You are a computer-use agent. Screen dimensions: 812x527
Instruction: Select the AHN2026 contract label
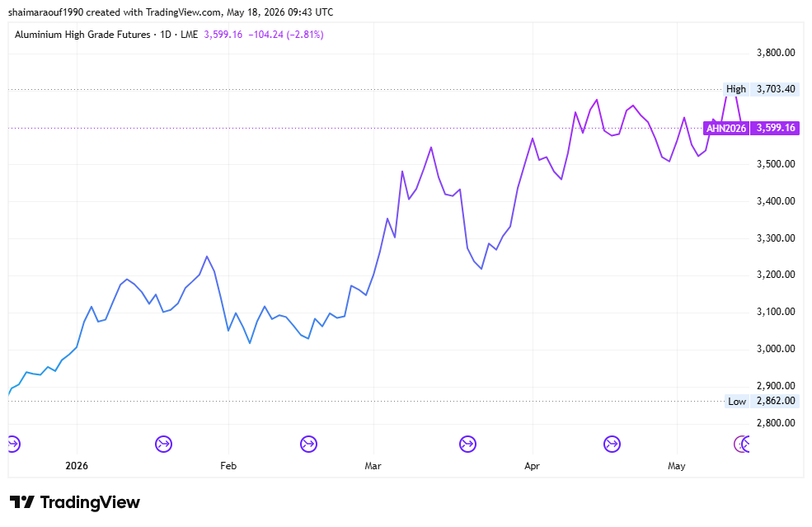tap(726, 128)
